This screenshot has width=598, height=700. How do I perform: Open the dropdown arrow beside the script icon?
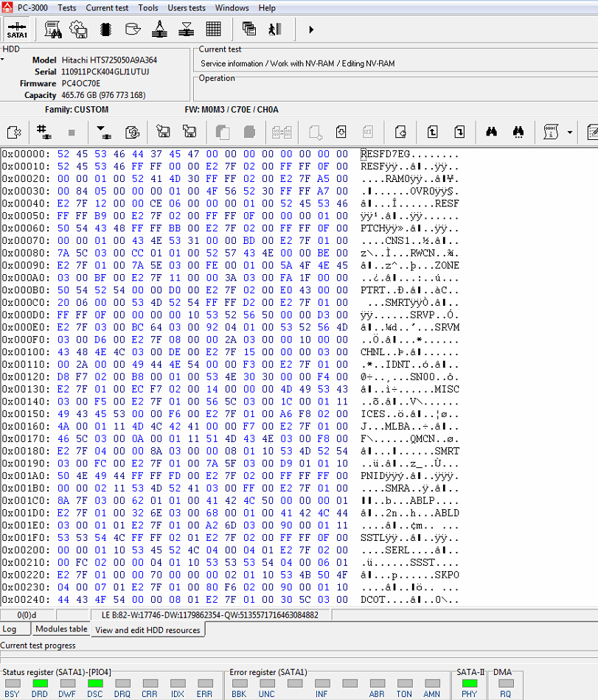(x=570, y=133)
